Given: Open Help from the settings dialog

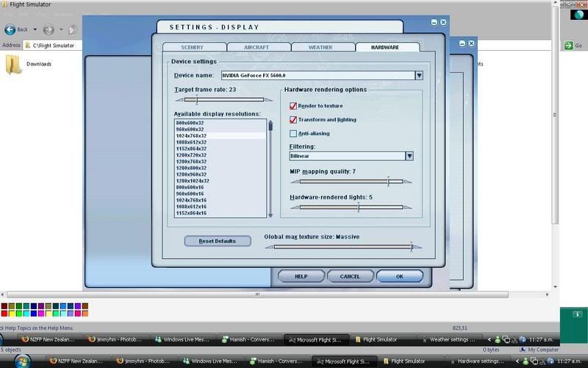Looking at the screenshot, I should pyautogui.click(x=301, y=276).
